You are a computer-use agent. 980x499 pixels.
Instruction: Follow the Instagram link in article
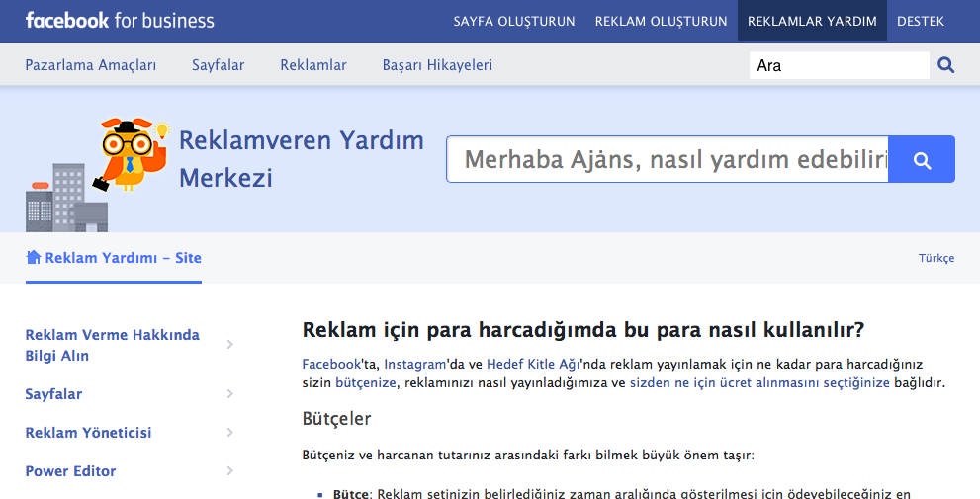click(415, 364)
